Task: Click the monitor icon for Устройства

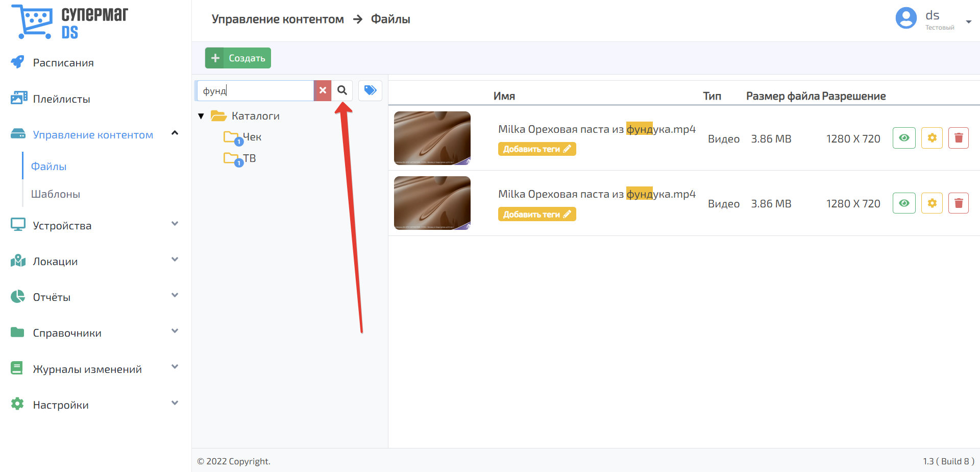Action: (x=18, y=225)
